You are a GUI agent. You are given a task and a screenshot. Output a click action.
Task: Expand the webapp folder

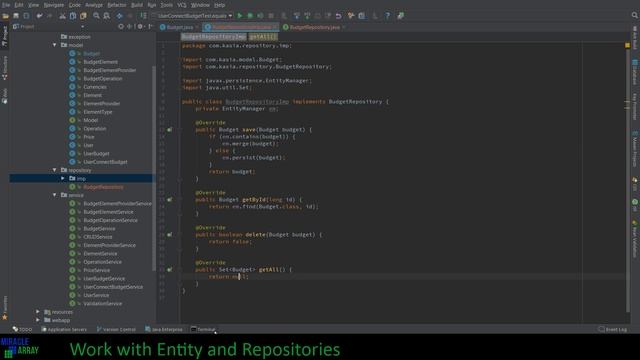click(38, 320)
